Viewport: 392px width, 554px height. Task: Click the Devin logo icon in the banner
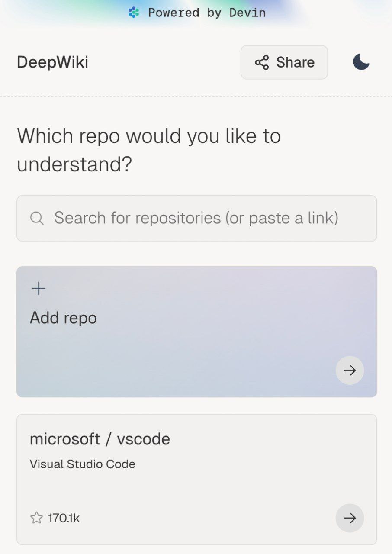(x=134, y=13)
